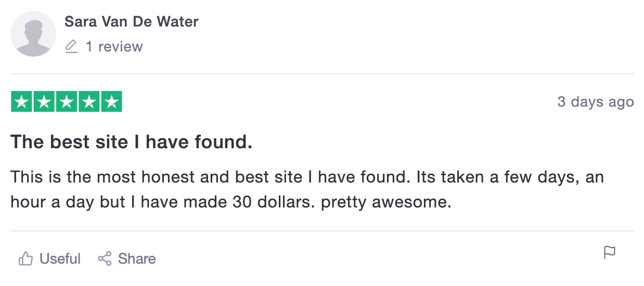Click "pretty awesome." at the review's end
This screenshot has width=644, height=286.
click(x=385, y=202)
